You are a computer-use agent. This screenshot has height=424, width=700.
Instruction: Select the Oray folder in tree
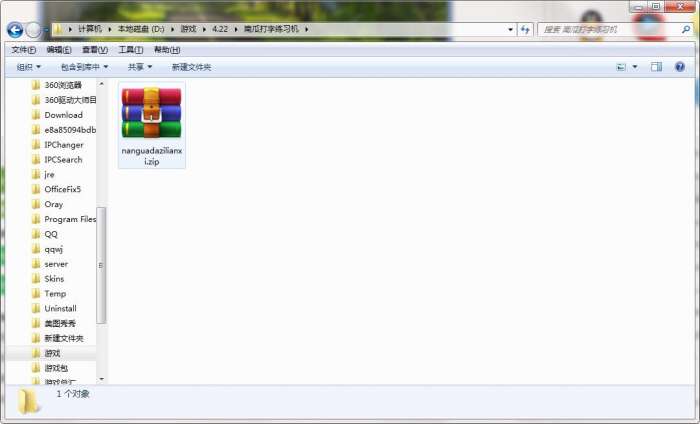coord(54,204)
